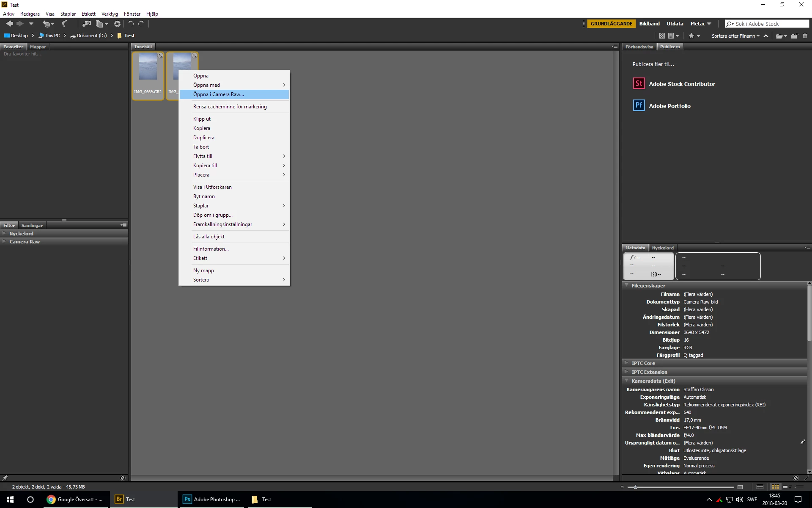Rotate counterclockwise using toolbar icon
812x508 pixels.
[x=131, y=24]
